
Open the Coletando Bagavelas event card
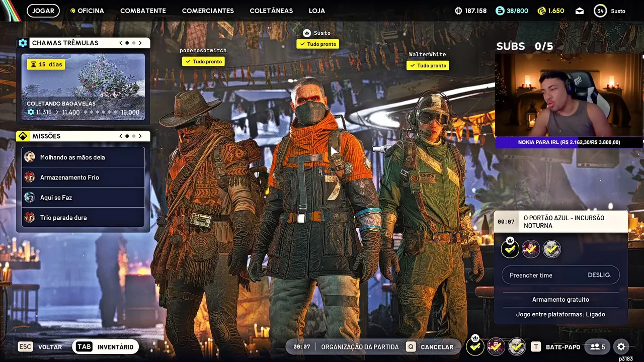pyautogui.click(x=83, y=87)
